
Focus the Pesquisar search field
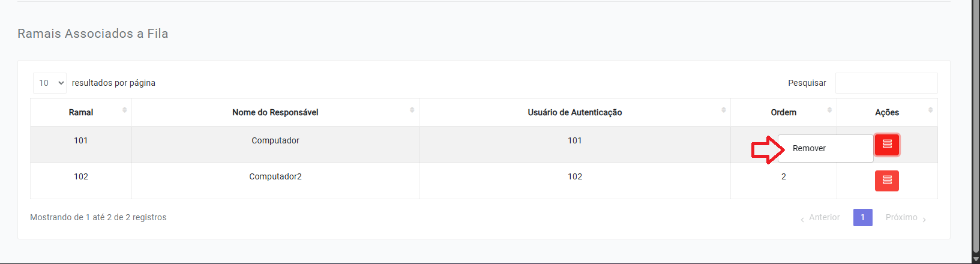pos(886,83)
